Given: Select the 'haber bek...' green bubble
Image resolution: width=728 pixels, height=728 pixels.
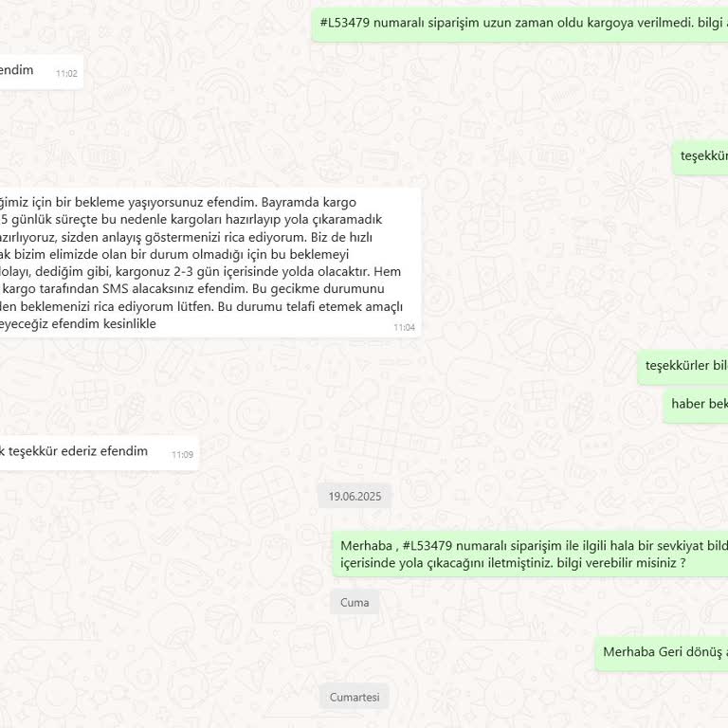Looking at the screenshot, I should 695,407.
